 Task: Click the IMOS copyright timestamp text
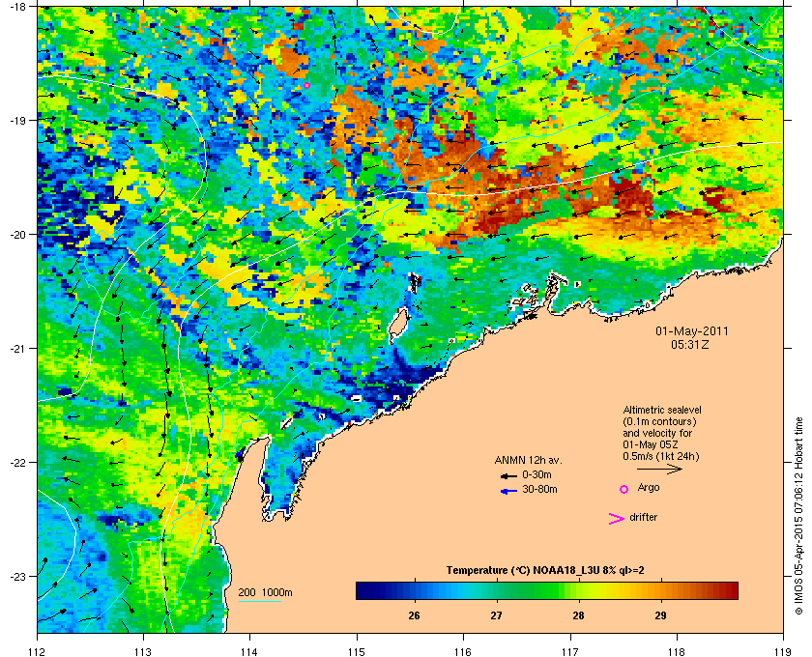pos(798,517)
